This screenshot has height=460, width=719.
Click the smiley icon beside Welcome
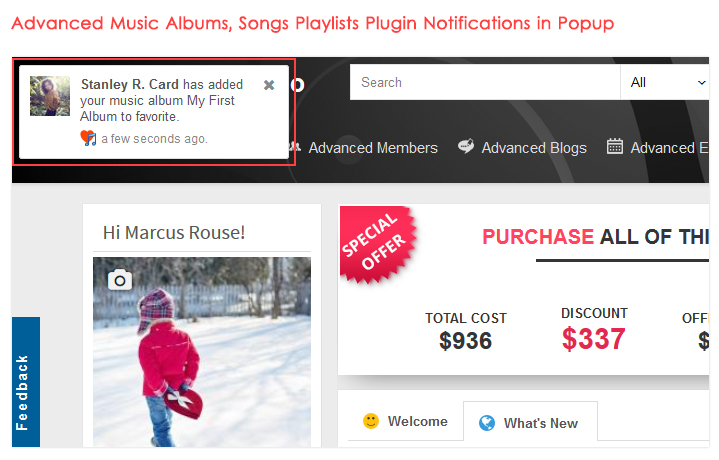coord(371,422)
